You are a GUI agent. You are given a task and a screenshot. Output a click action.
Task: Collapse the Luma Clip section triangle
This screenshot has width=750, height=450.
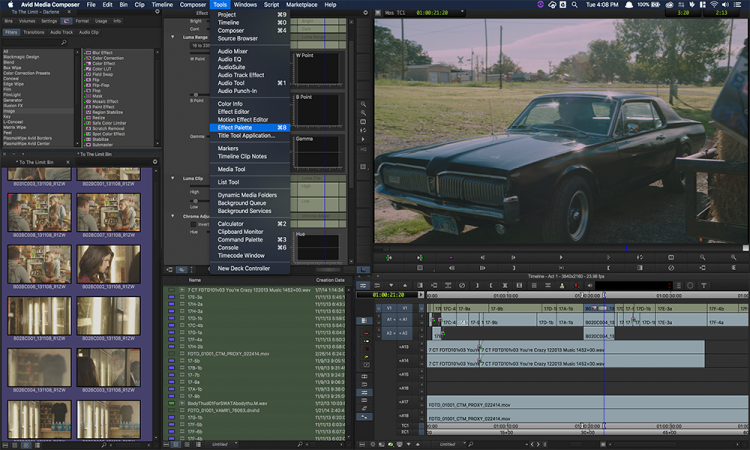point(171,178)
